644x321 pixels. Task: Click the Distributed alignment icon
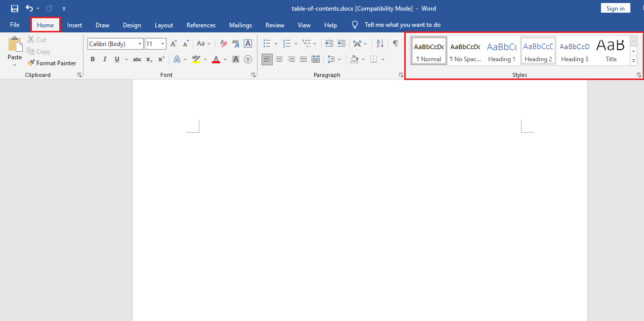point(316,59)
